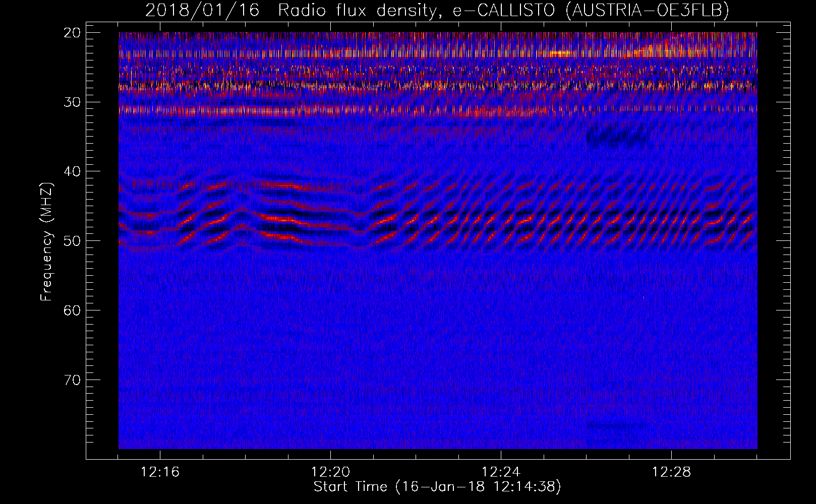Click the 60 MHz frequency tick label
Image resolution: width=816 pixels, height=504 pixels.
(73, 310)
